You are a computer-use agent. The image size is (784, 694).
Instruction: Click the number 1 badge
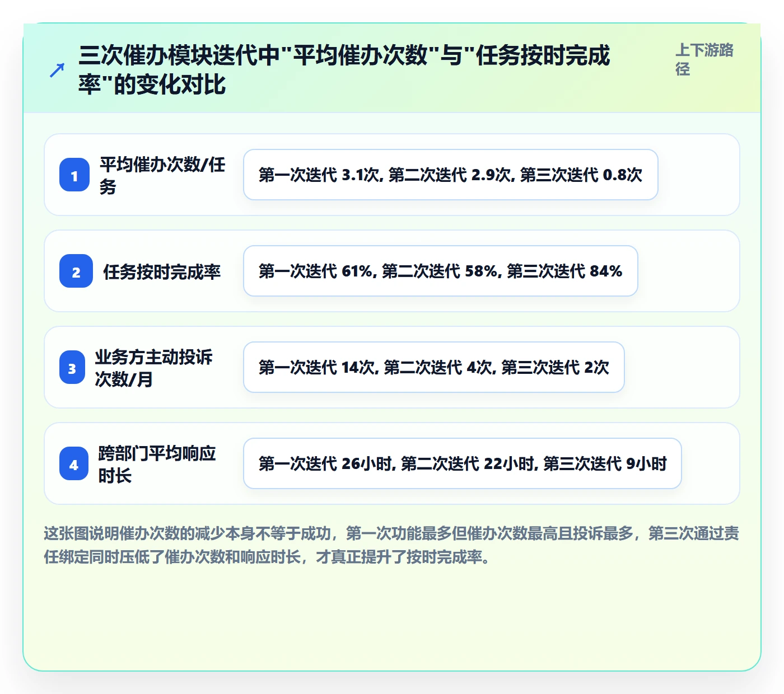pyautogui.click(x=74, y=175)
